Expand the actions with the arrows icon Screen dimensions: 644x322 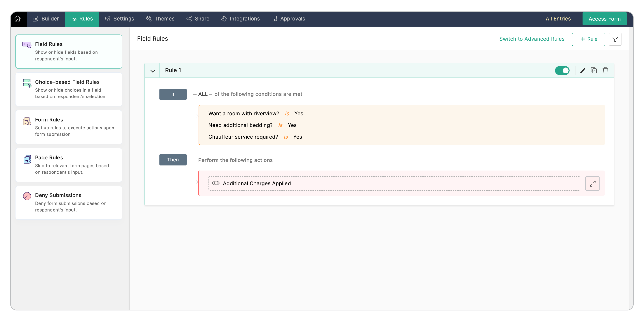pyautogui.click(x=592, y=184)
